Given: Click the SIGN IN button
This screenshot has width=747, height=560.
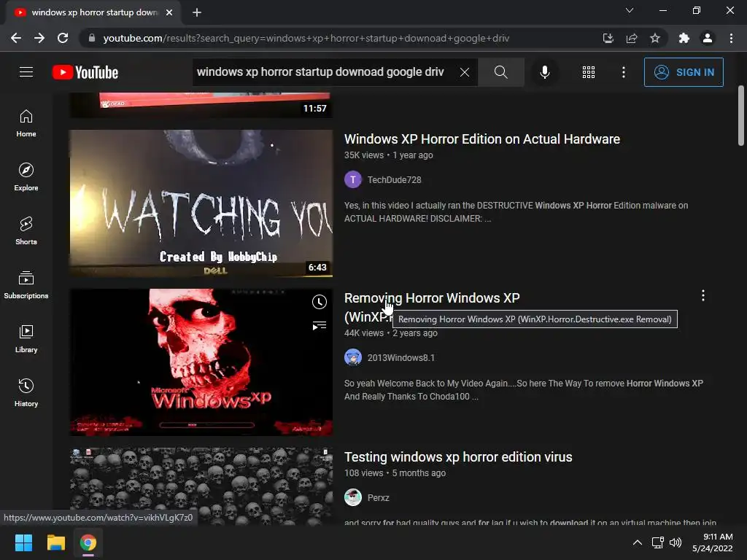Looking at the screenshot, I should pyautogui.click(x=684, y=72).
